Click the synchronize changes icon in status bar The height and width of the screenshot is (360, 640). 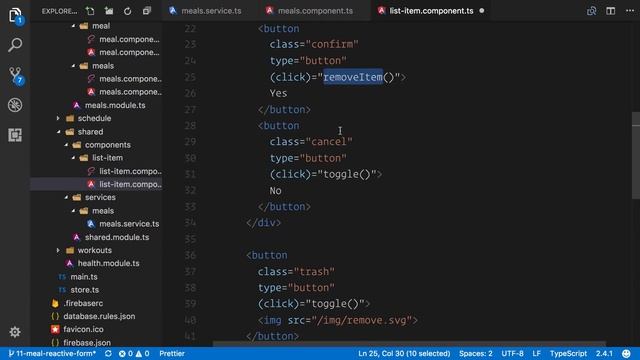(x=108, y=353)
